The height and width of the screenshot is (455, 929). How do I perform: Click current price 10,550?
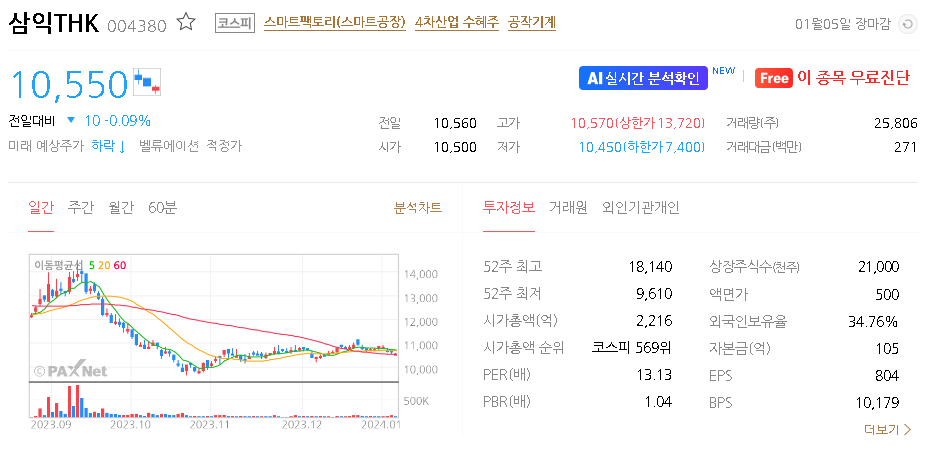[69, 84]
